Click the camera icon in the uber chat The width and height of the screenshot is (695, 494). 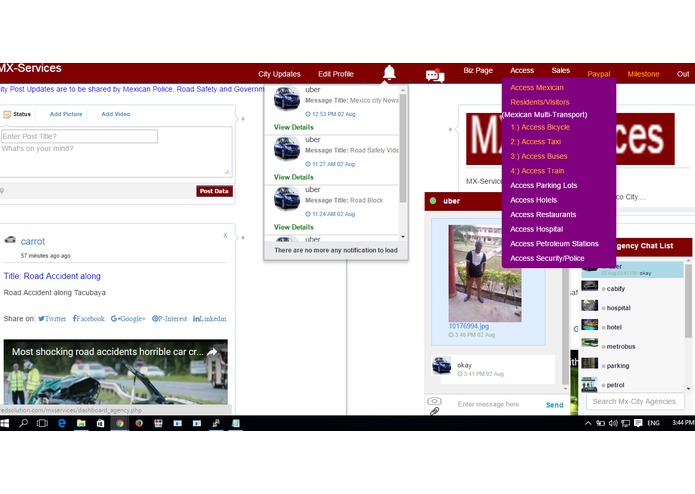coord(434,401)
